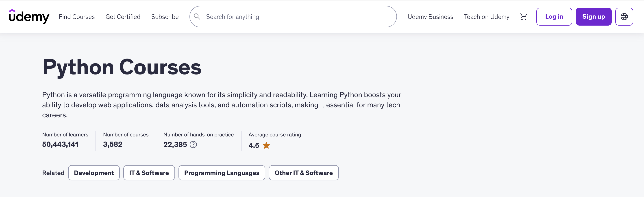Open the Find Courses menu

click(76, 17)
